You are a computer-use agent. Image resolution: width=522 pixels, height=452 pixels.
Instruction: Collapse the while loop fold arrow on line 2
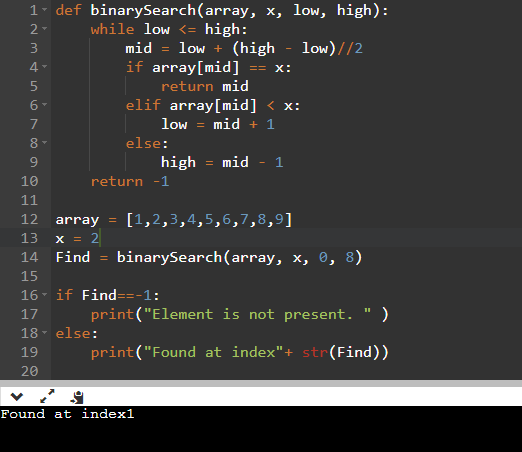pyautogui.click(x=45, y=29)
